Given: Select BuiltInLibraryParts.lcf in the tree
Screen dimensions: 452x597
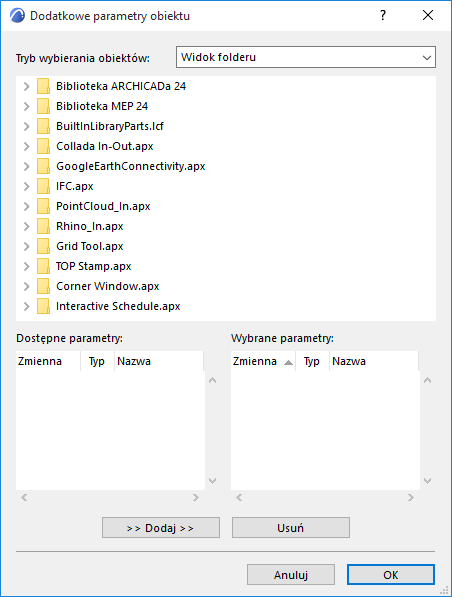Looking at the screenshot, I should tap(110, 126).
